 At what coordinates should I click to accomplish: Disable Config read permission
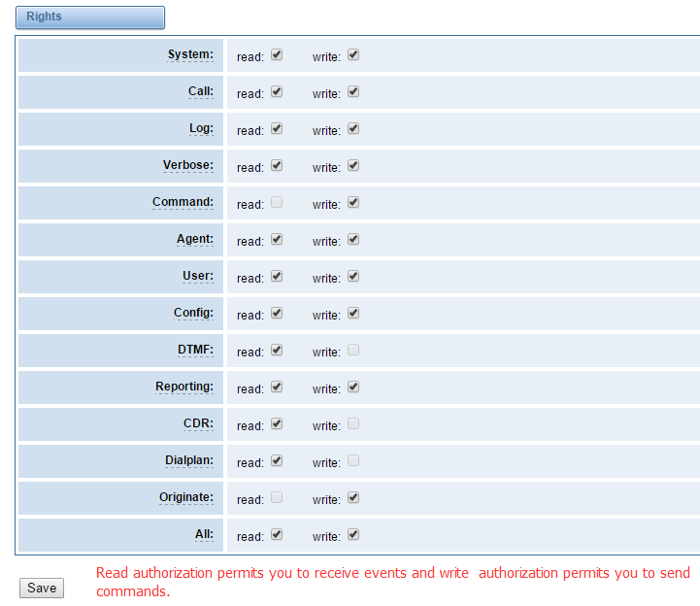point(277,313)
